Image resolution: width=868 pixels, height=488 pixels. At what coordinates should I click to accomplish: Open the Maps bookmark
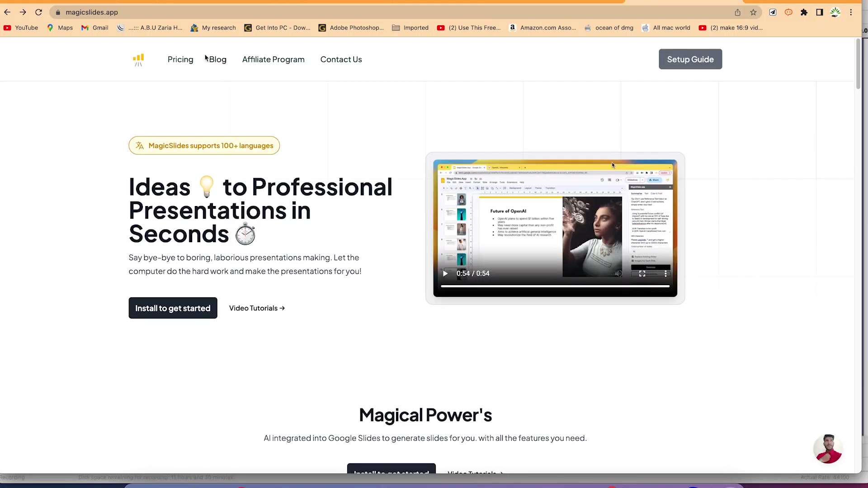pyautogui.click(x=60, y=28)
